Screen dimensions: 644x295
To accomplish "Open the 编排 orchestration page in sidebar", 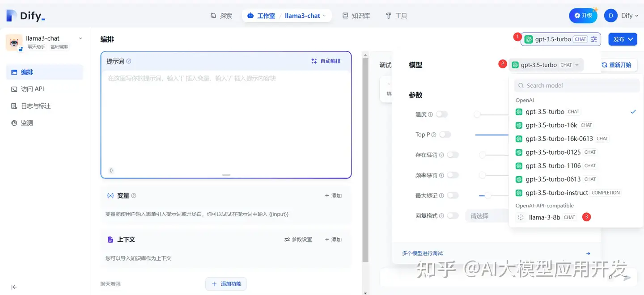I will tap(45, 72).
